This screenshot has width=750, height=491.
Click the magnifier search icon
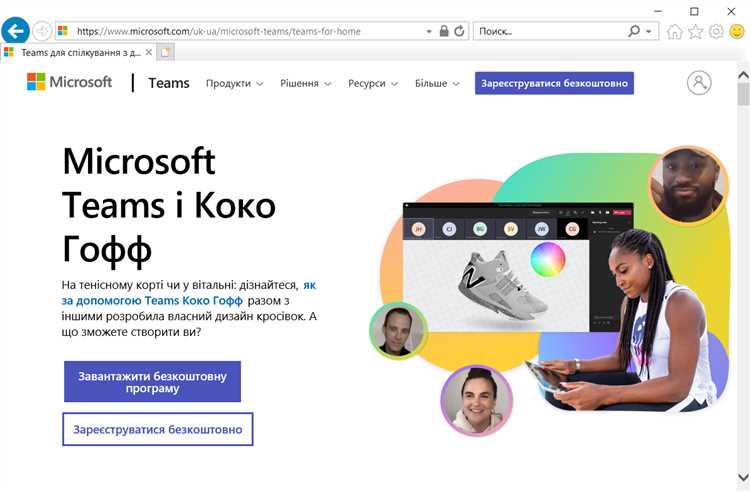[x=634, y=31]
